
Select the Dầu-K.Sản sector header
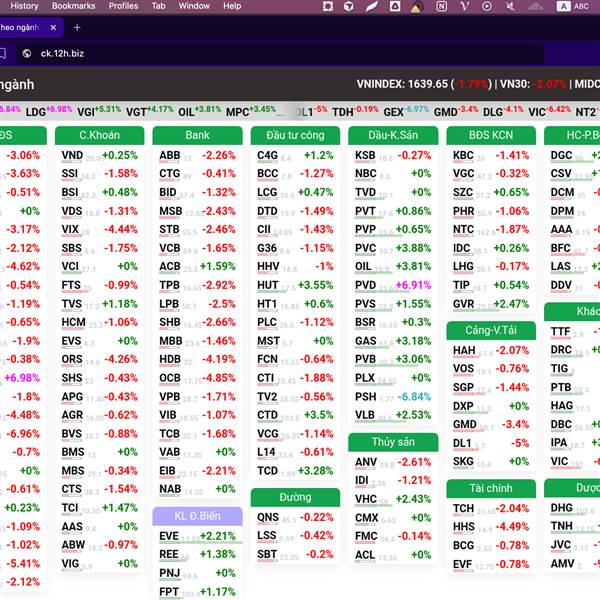[x=393, y=135]
